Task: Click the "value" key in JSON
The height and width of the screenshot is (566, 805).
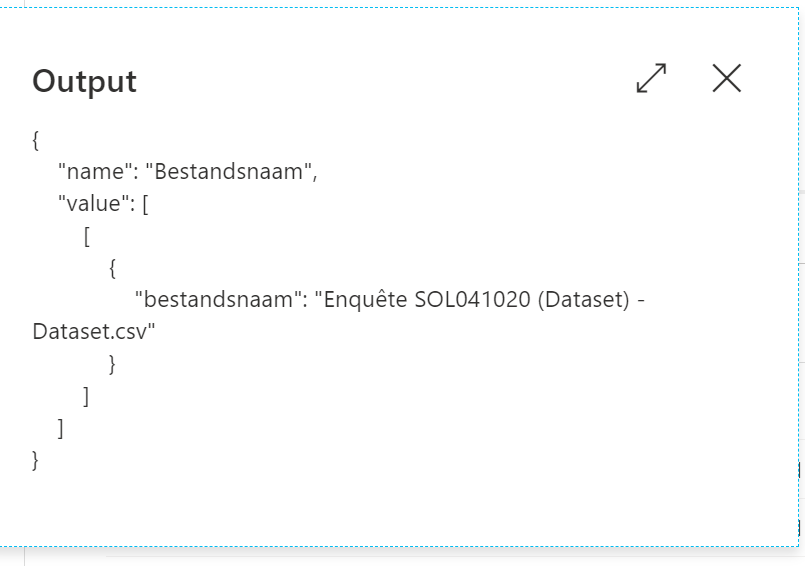Action: pos(92,204)
